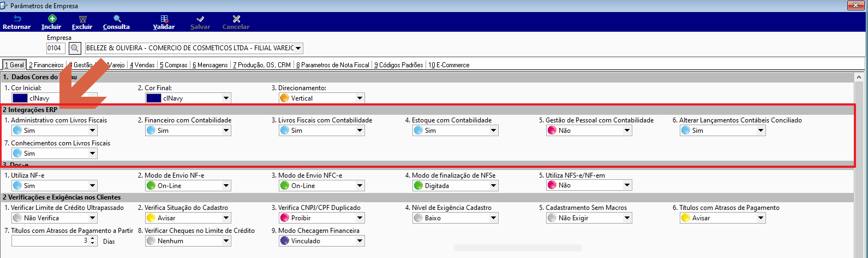Open the 9 Códigos Padrões tab
868x258 pixels.
[x=398, y=64]
